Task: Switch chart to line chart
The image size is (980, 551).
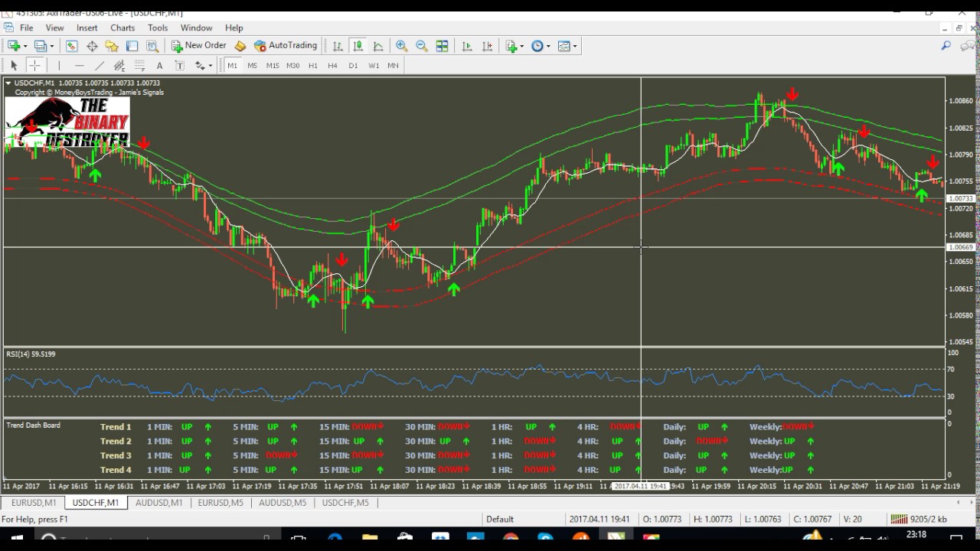Action: click(377, 46)
